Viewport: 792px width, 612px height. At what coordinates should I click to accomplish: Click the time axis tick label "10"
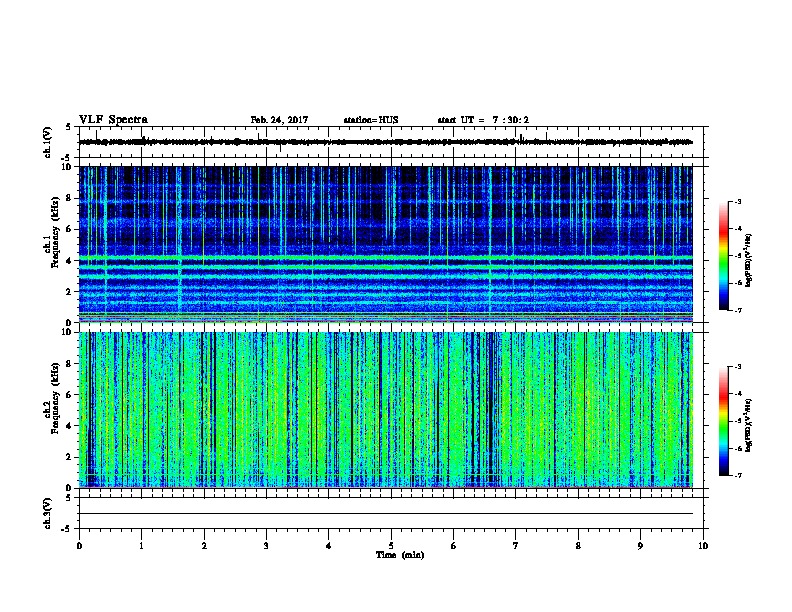[703, 546]
